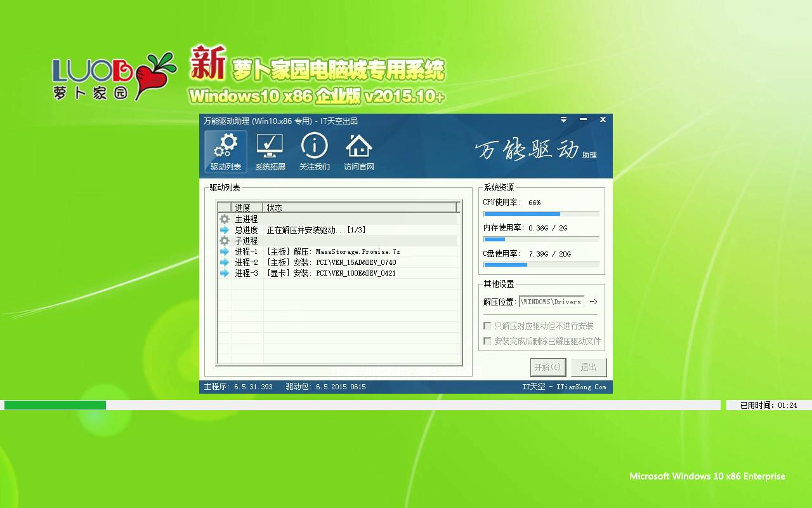Click the arrow icon beside 进程-3
The height and width of the screenshot is (508, 812).
coord(224,273)
